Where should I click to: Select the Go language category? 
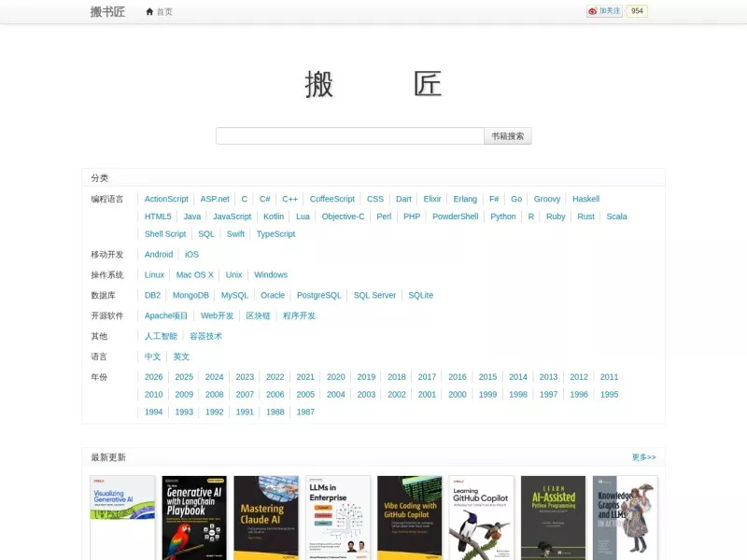[x=516, y=199]
